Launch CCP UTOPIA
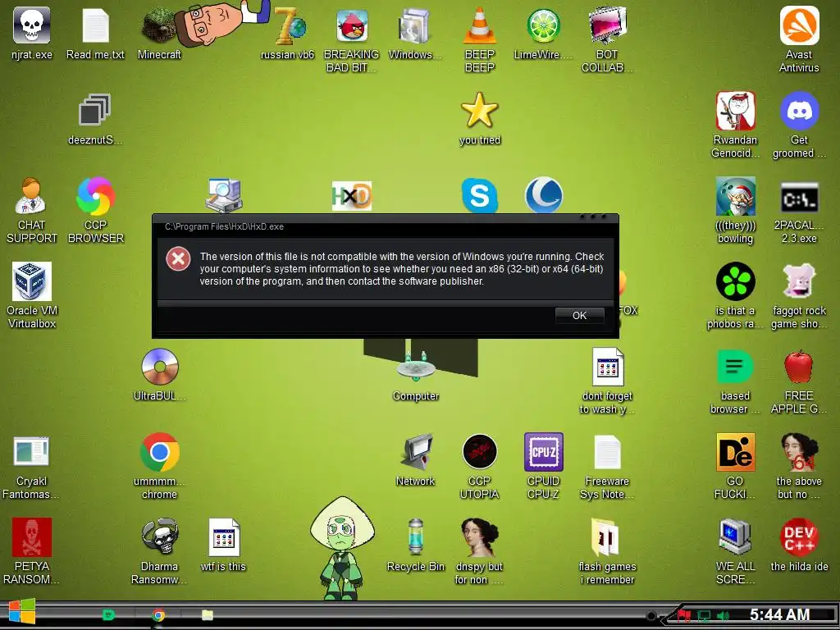 tap(479, 452)
